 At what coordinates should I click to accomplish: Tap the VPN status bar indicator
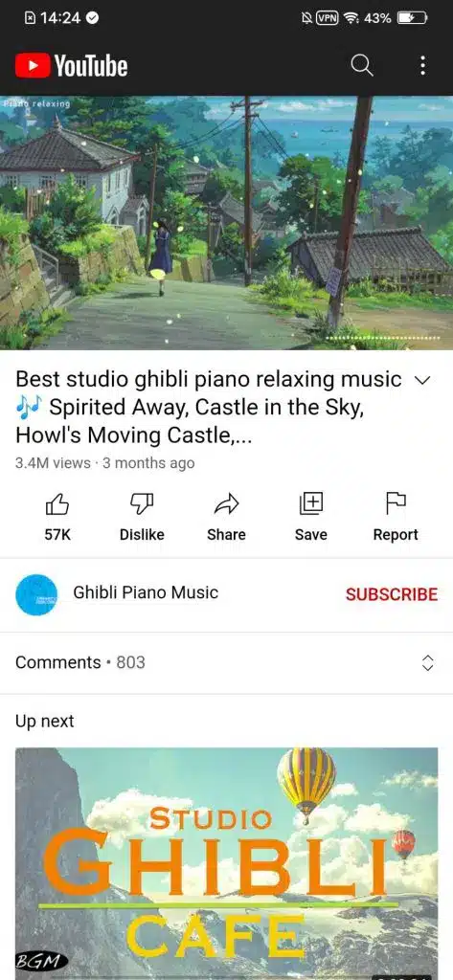coord(328,18)
